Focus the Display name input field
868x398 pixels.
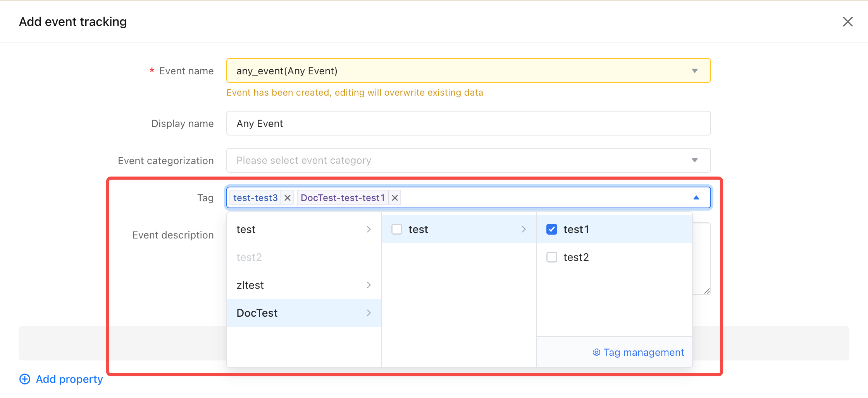tap(468, 123)
